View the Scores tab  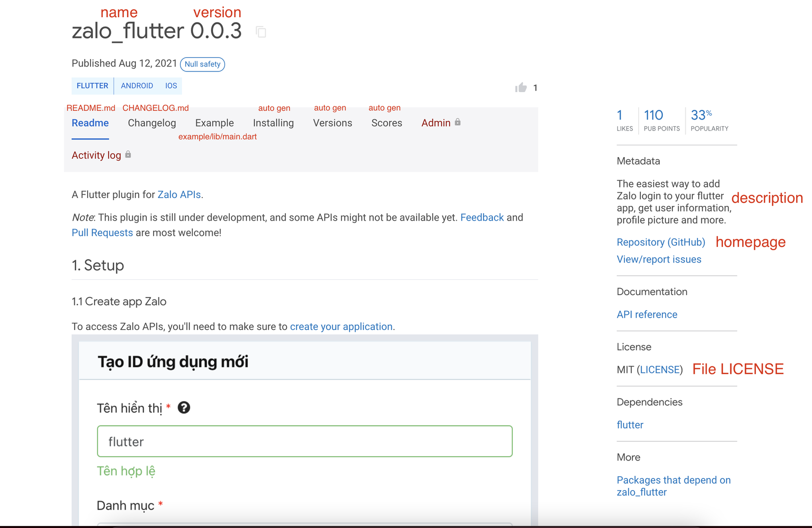pos(386,123)
